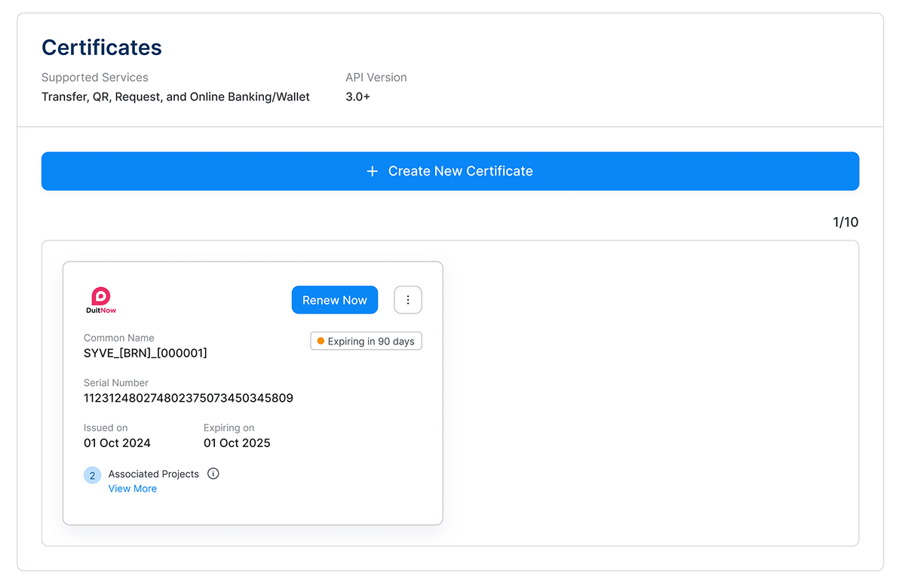Click the API Version value 3.0+
This screenshot has width=905, height=588.
[357, 96]
